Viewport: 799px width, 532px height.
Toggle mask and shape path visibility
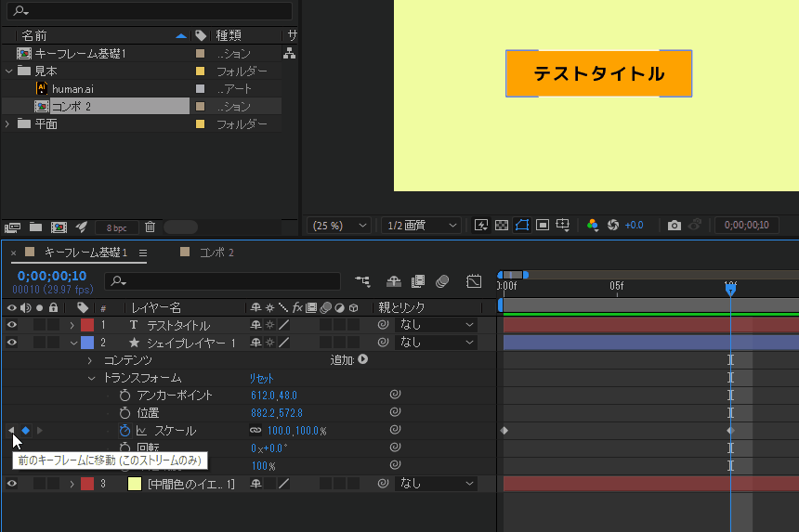522,225
